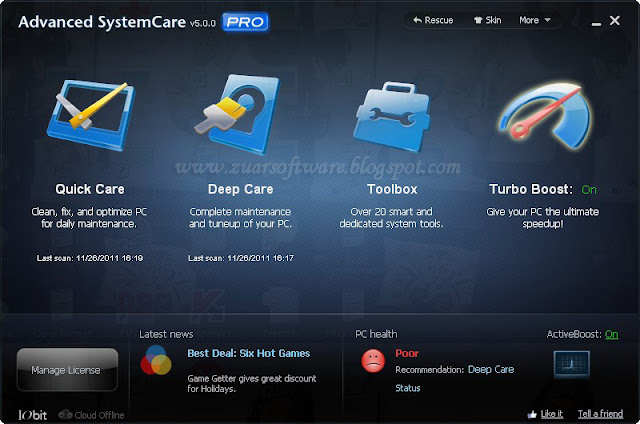Open the Toolbox briefcase icon
640x424 pixels.
[x=392, y=117]
